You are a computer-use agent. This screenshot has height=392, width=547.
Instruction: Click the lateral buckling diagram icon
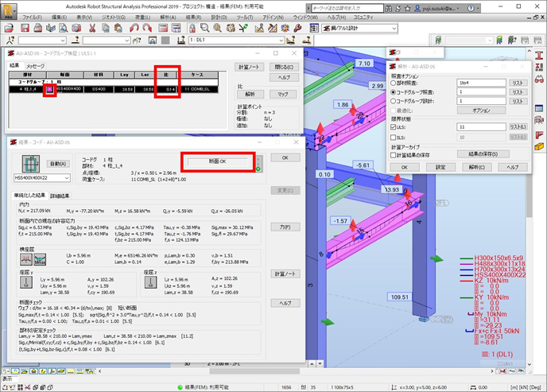(26, 258)
